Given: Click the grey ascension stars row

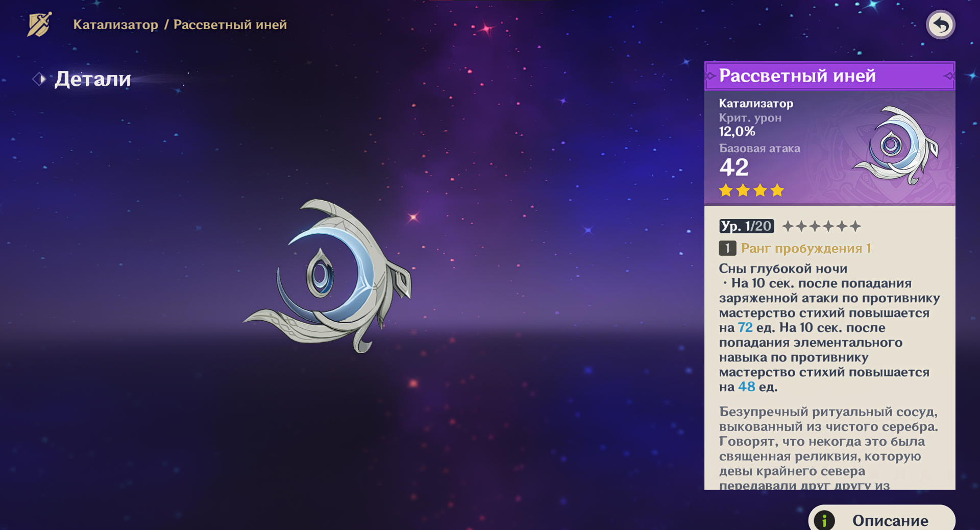Looking at the screenshot, I should coord(821,226).
